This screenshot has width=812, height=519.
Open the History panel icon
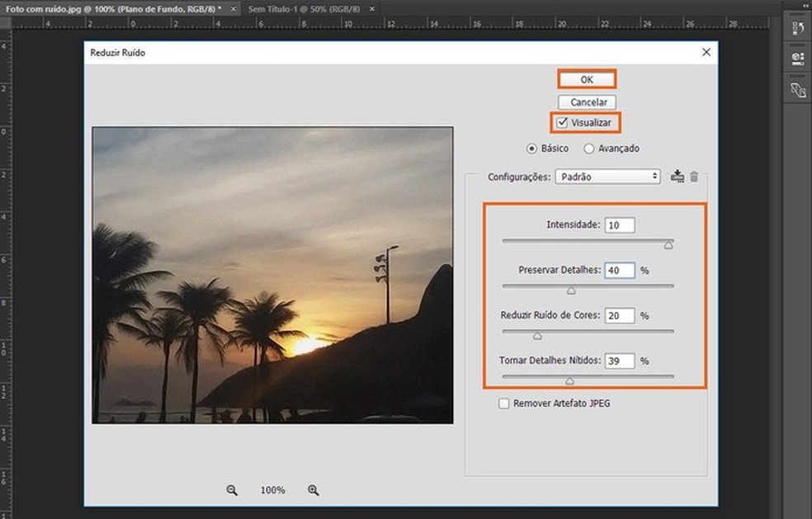[797, 29]
